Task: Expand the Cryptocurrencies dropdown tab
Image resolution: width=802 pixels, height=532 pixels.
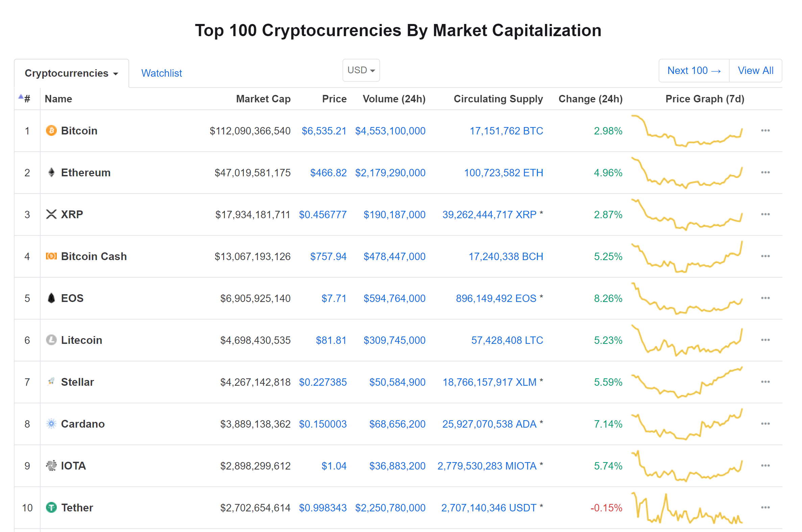Action: [71, 73]
